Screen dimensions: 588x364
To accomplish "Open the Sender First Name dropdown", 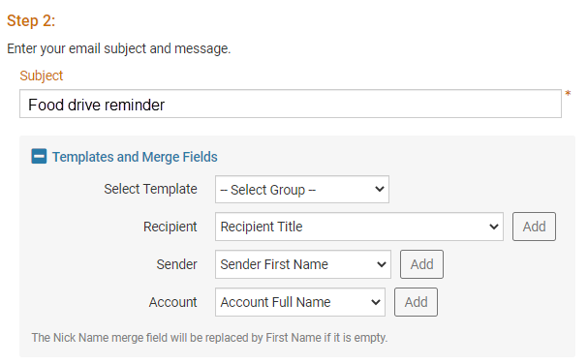I will click(303, 264).
